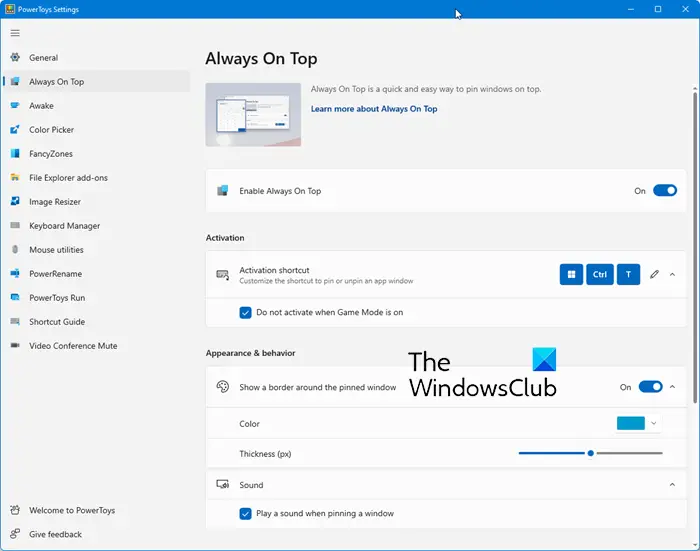Toggle Show a border around pinned window

pos(650,387)
